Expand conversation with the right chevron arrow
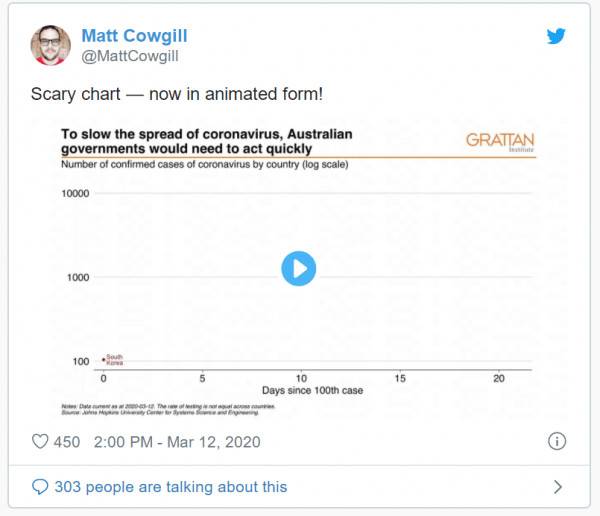Viewport: 600px width, 516px height. coord(558,487)
